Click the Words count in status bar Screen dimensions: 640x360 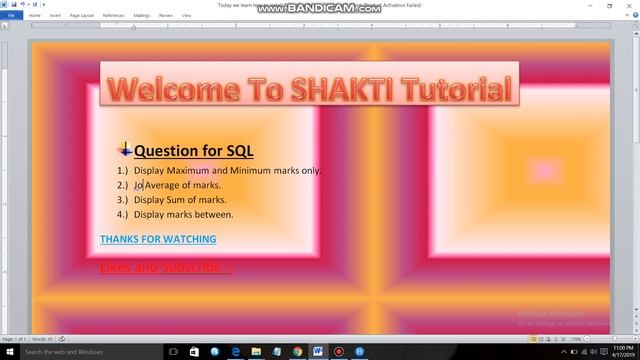(x=42, y=339)
